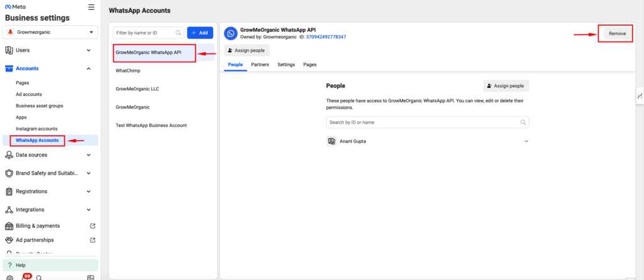Click the side panel toggle at right edge
This screenshot has height=280, width=644.
tap(640, 96)
